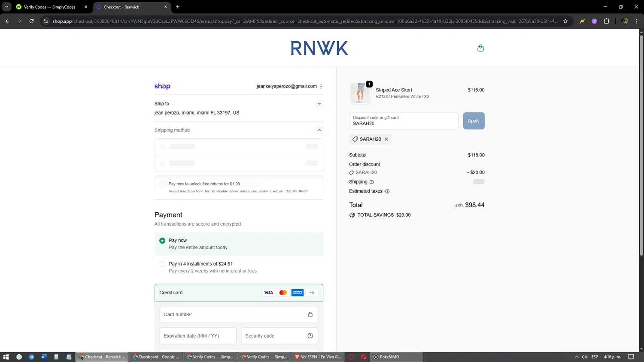Open the lightning bolt browser extension
The image size is (644, 362).
point(582,21)
